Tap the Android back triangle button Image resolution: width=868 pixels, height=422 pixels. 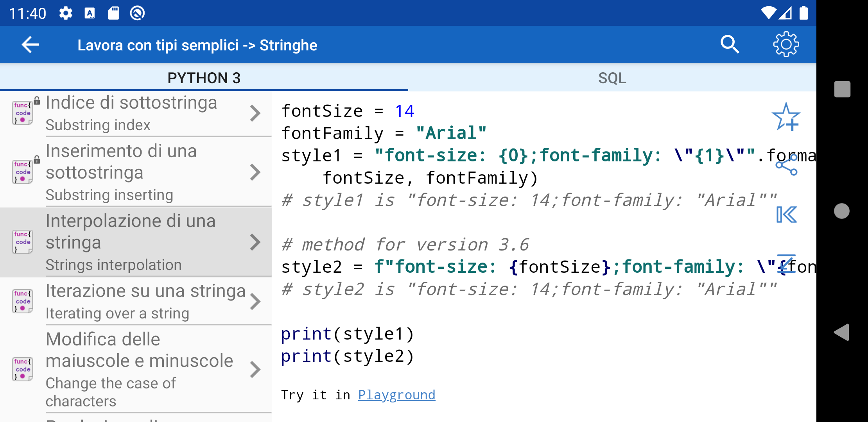pos(841,333)
